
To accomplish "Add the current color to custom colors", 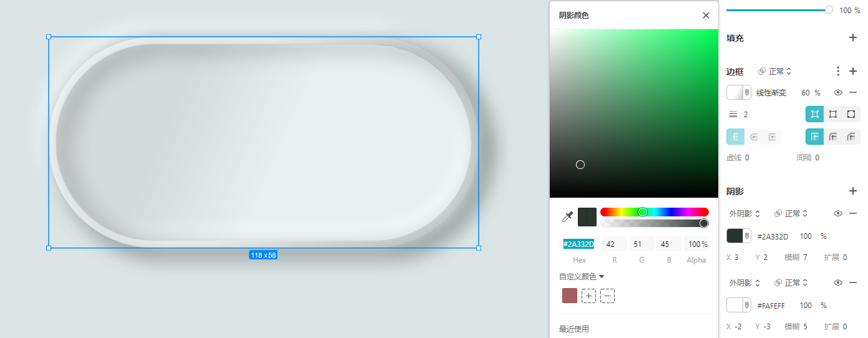I will tap(588, 296).
